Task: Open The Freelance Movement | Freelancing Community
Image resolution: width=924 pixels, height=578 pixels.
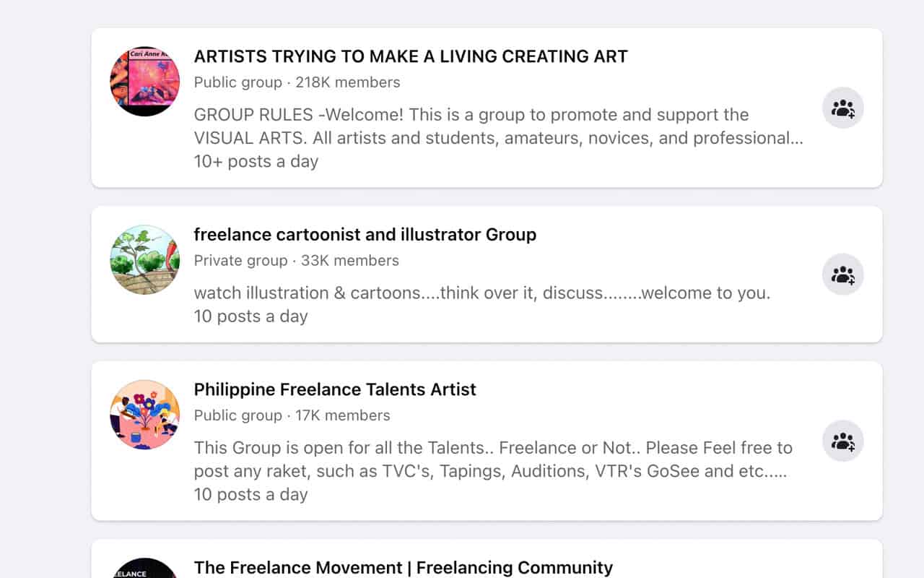Action: tap(403, 568)
